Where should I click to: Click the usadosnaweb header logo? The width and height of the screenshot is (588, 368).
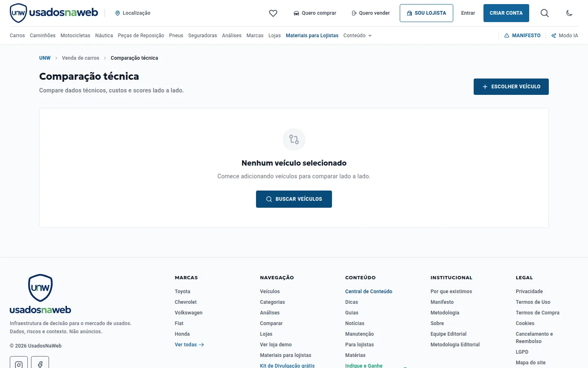point(54,13)
